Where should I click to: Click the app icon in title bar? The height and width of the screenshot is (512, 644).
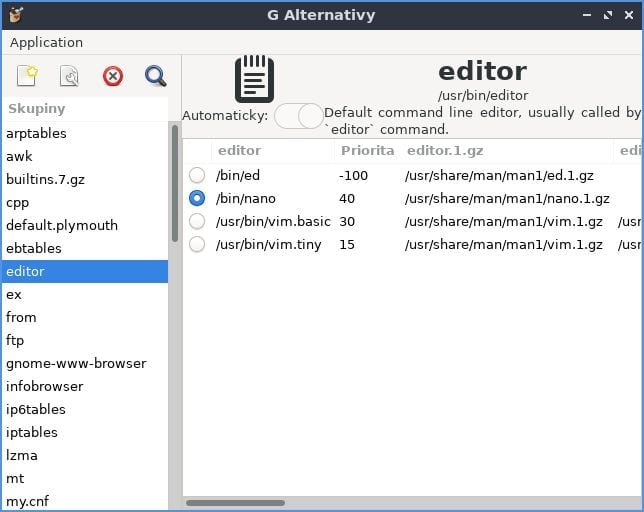pos(16,15)
